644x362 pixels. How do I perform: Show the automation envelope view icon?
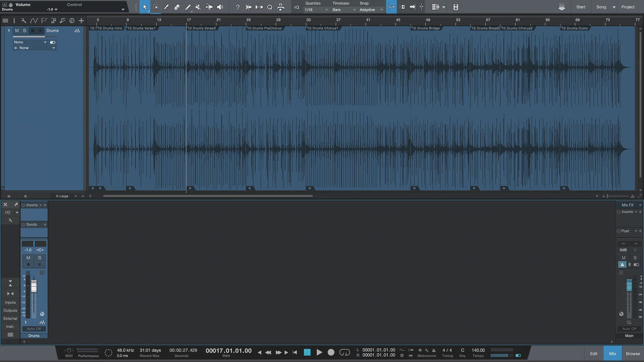click(33, 20)
